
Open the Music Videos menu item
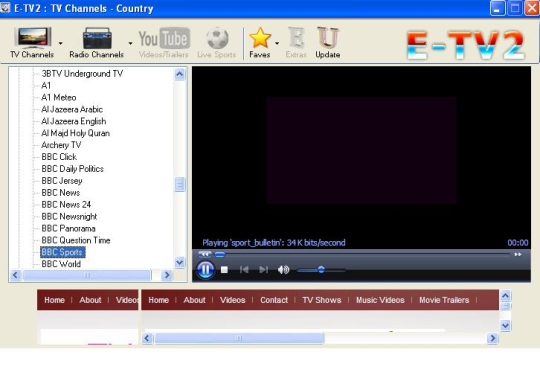[380, 300]
